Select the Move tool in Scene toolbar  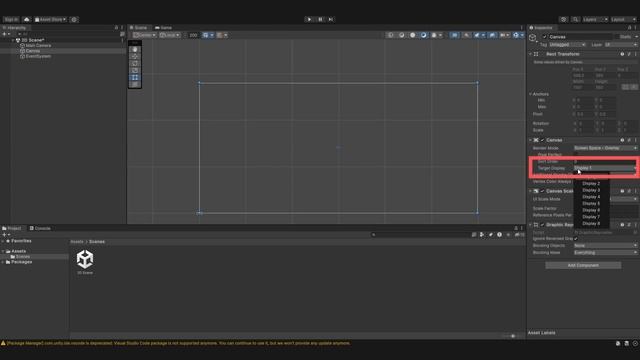(135, 56)
